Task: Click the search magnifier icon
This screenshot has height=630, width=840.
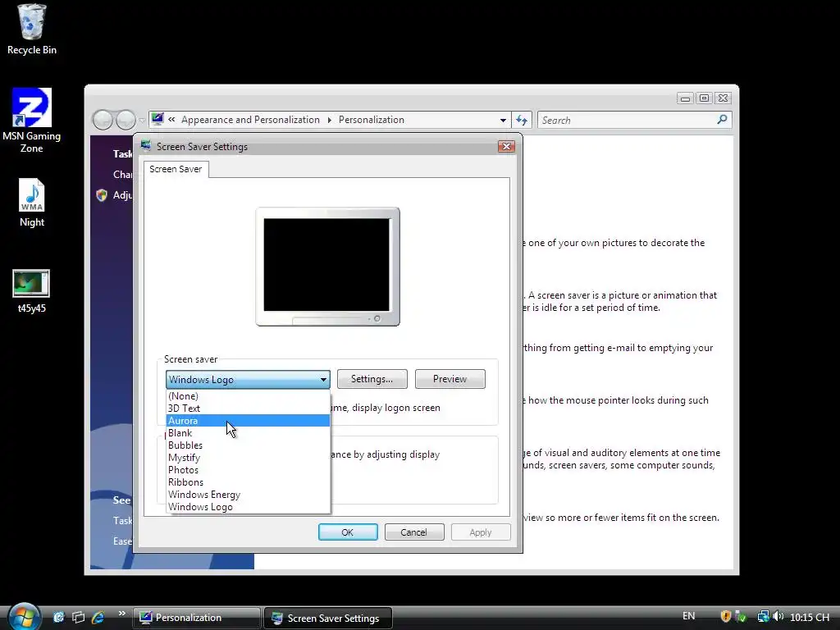Action: pos(722,120)
